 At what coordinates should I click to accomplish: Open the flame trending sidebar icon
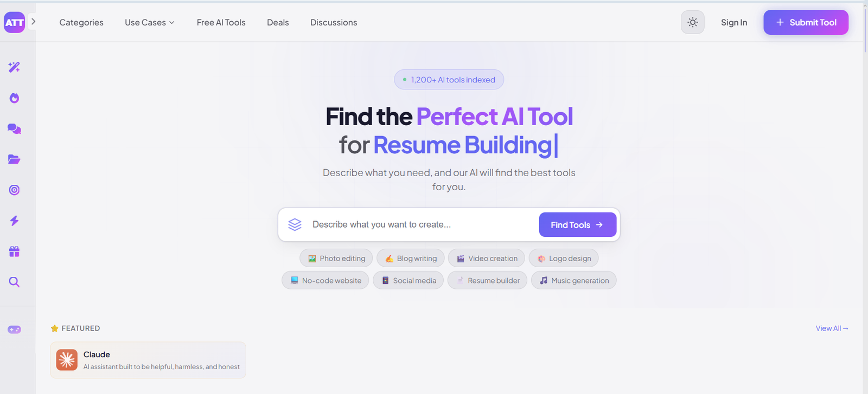click(14, 98)
